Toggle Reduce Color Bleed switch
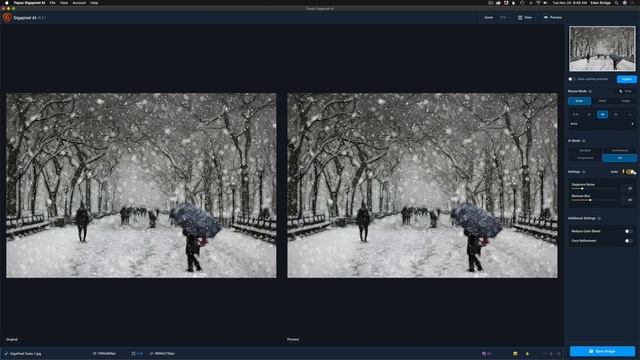Screen dimensions: 640x360 point(629,231)
